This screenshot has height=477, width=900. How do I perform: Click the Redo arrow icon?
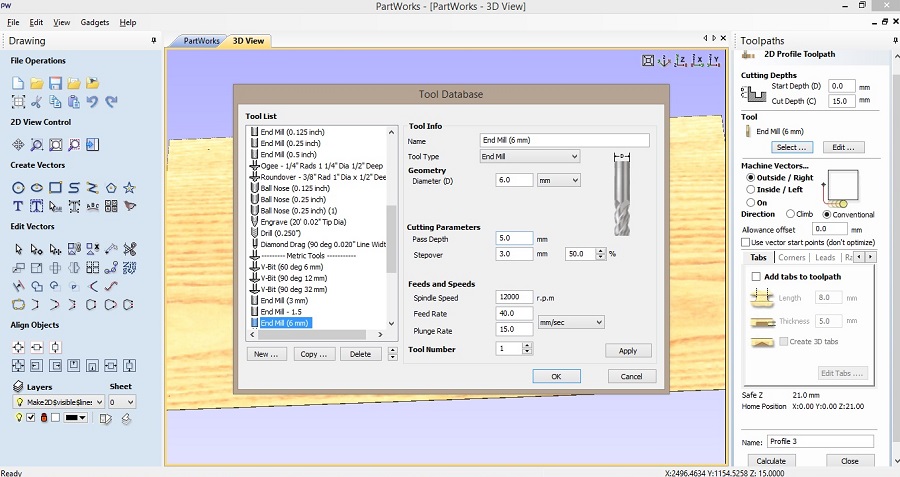111,102
